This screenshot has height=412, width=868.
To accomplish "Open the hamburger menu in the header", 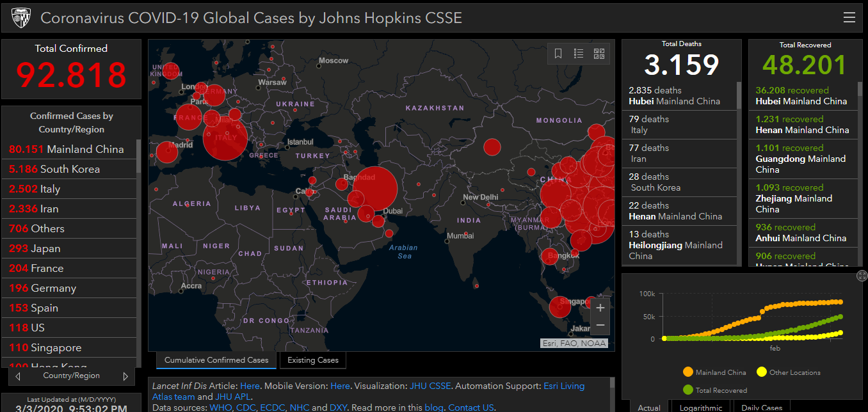I will click(849, 17).
